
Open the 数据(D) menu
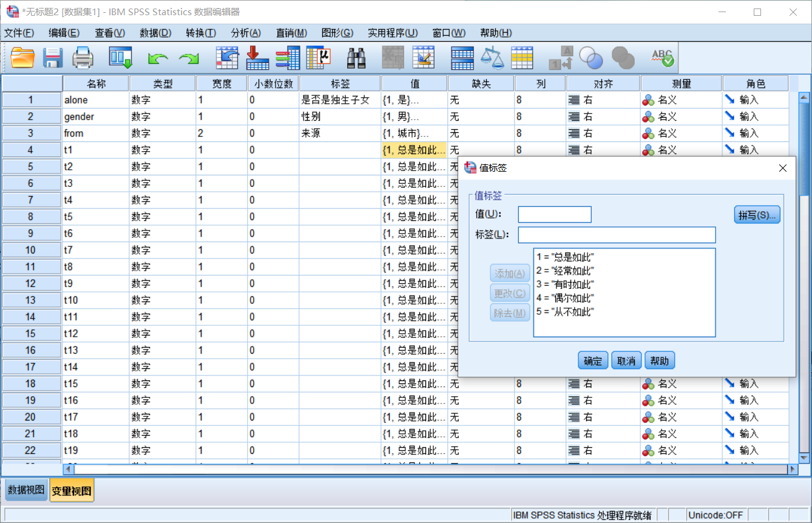(155, 33)
